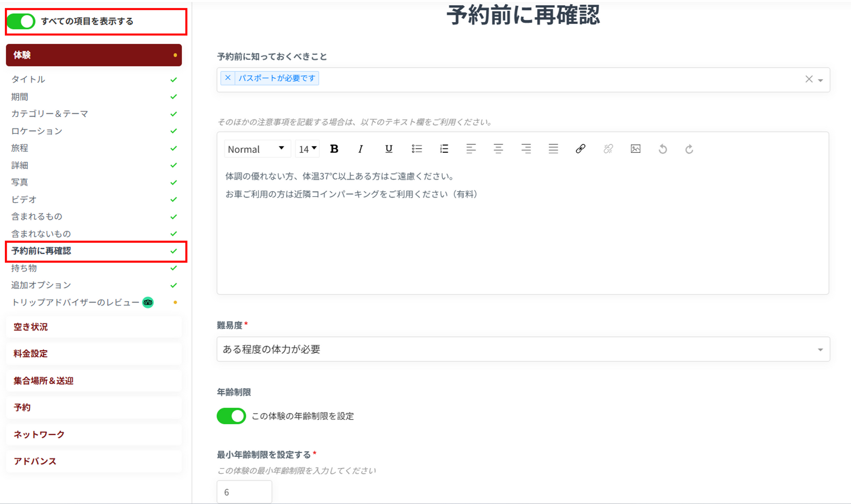Insert an image into editor
Viewport: 851px width, 504px height.
[x=635, y=149]
